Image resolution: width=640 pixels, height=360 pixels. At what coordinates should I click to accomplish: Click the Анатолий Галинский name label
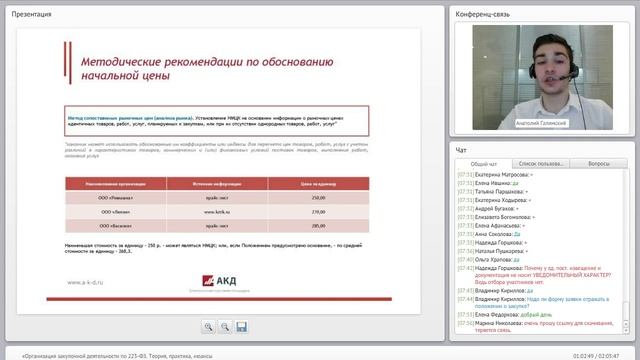tap(541, 123)
